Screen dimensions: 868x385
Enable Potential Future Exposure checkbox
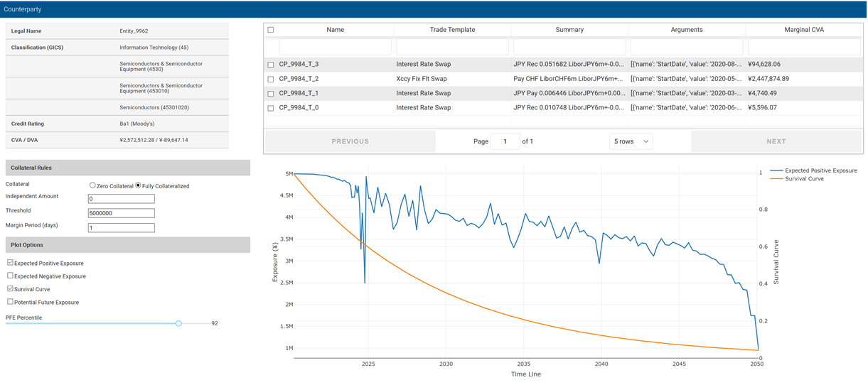10,302
